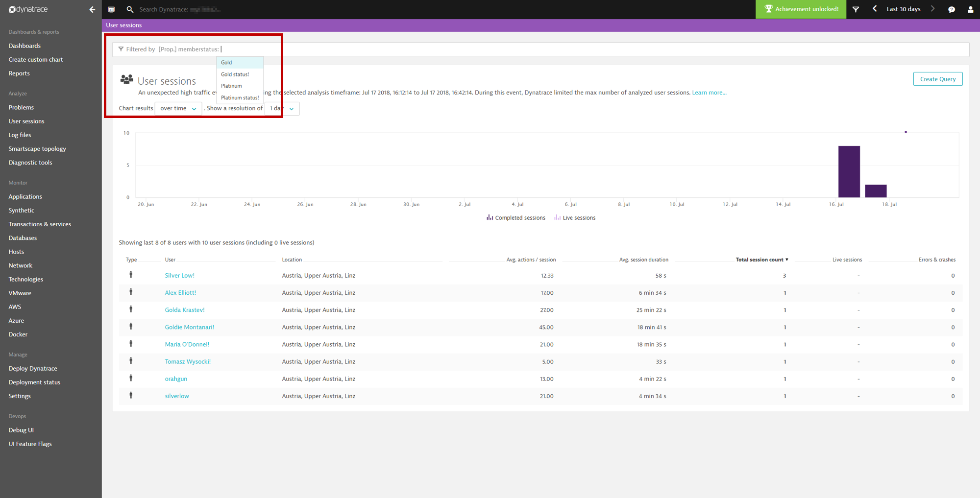
Task: Open Hosts in sidebar
Action: [16, 252]
